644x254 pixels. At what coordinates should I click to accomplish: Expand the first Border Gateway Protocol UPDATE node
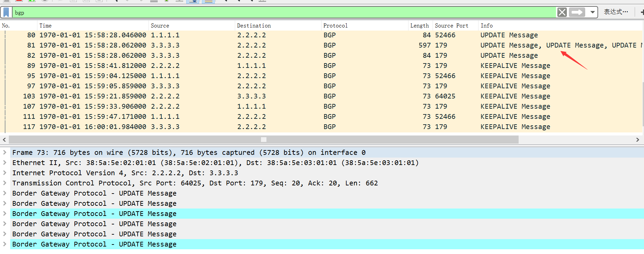pos(5,193)
